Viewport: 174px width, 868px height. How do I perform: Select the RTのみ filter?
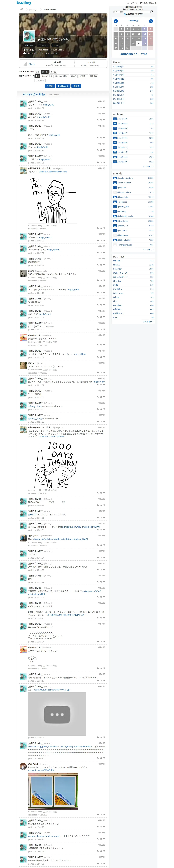[x=73, y=76]
